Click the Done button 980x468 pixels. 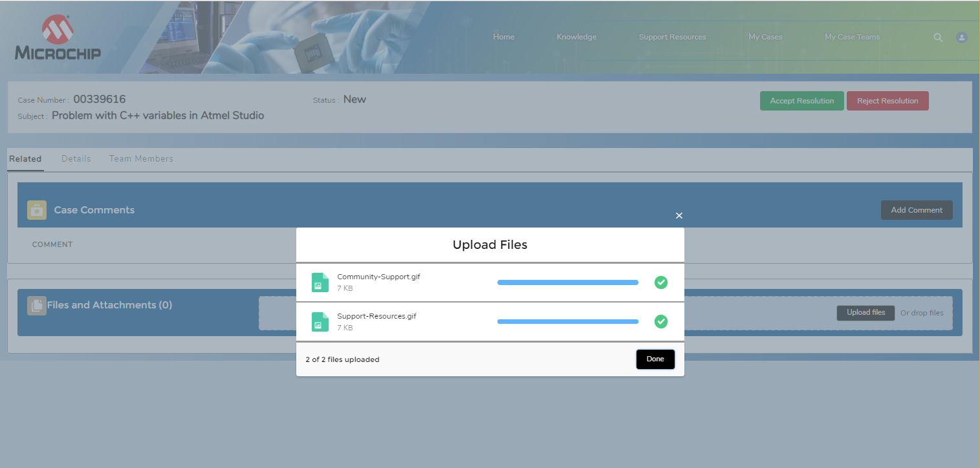(655, 359)
